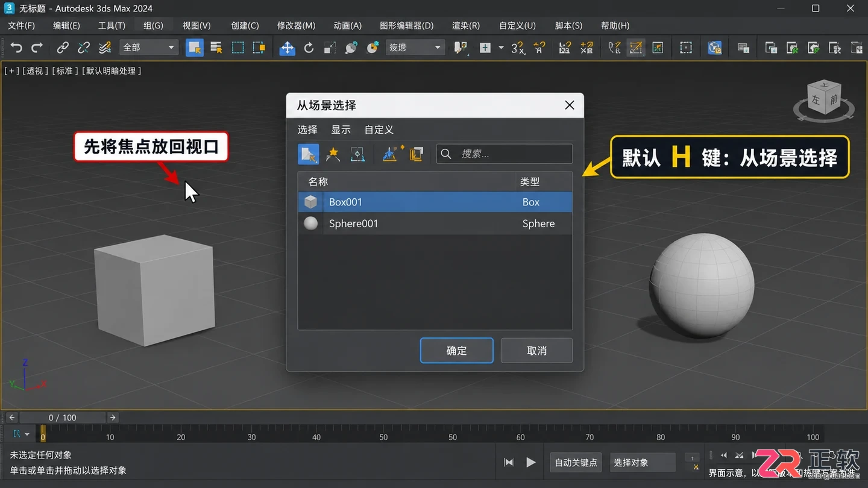Click the Unlink Selection broken chain icon

[x=84, y=48]
